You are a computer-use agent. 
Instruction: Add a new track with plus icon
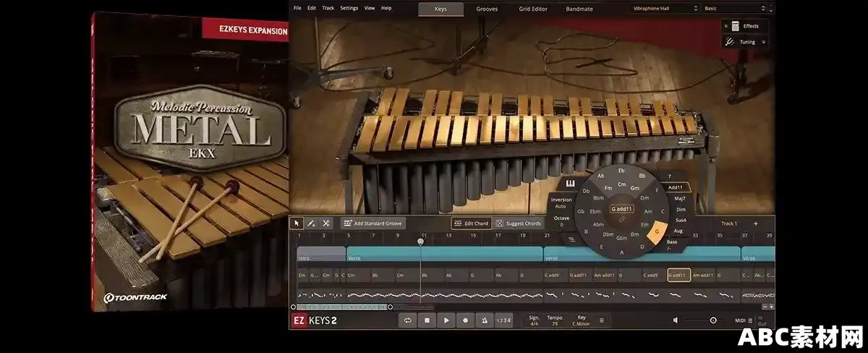click(x=756, y=224)
